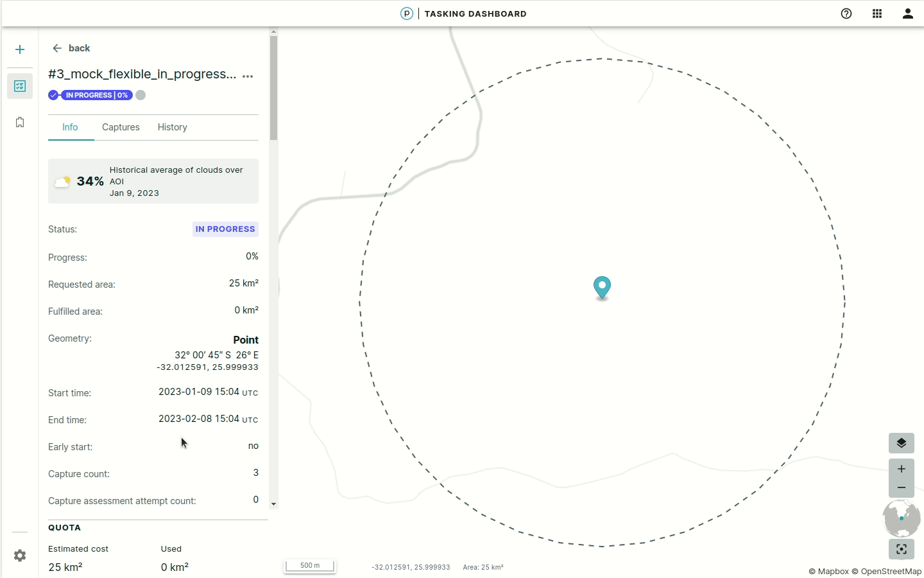Open the help question mark icon
The height and width of the screenshot is (578, 924).
[x=846, y=13]
